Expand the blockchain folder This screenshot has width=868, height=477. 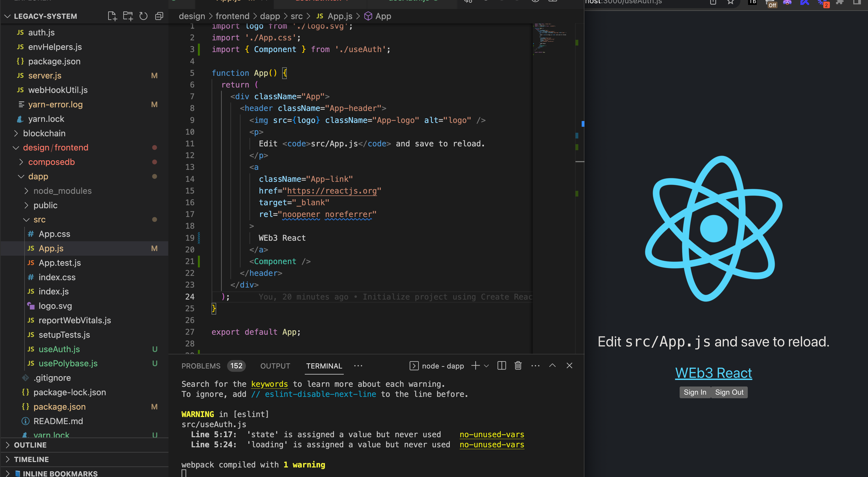pyautogui.click(x=44, y=133)
